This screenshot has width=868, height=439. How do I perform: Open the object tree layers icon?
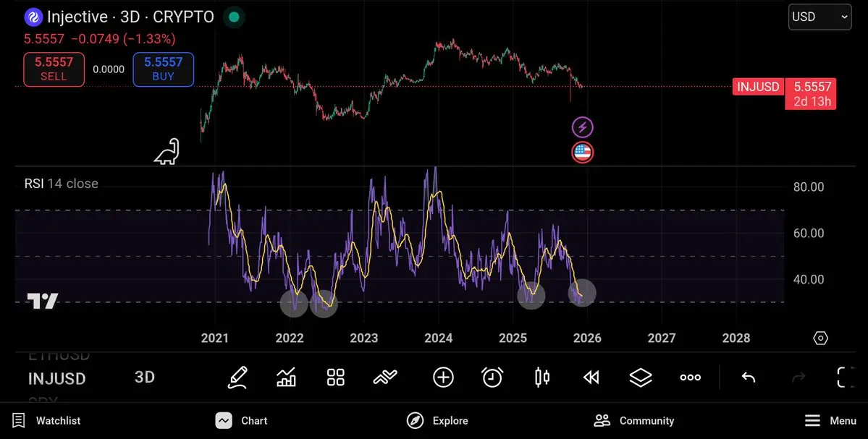click(641, 378)
